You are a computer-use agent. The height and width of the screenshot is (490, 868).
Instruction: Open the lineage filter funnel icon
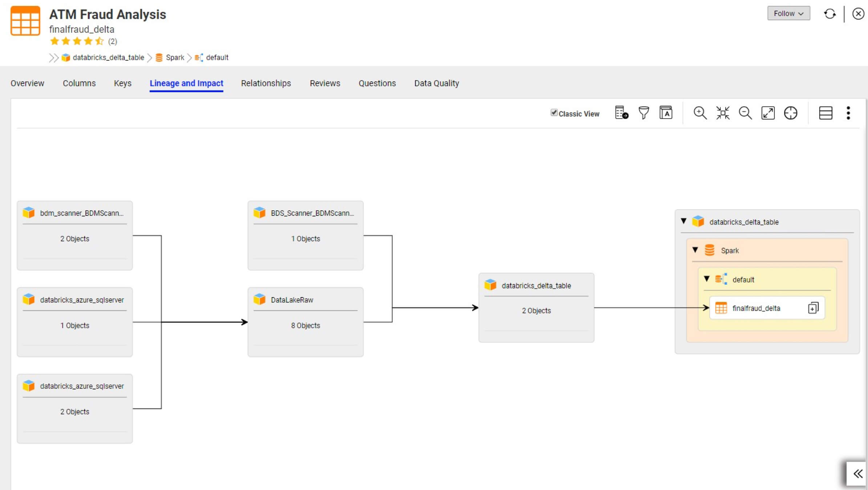(644, 113)
